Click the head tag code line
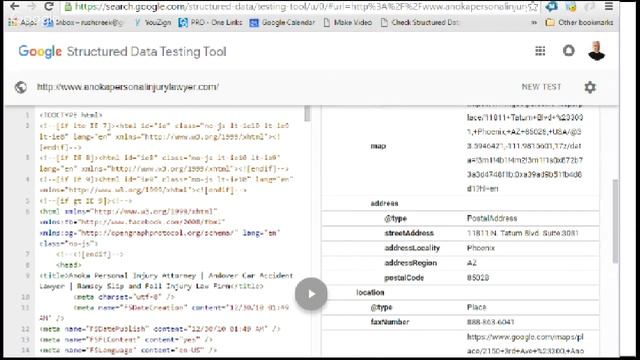The width and height of the screenshot is (640, 360). pos(69,265)
